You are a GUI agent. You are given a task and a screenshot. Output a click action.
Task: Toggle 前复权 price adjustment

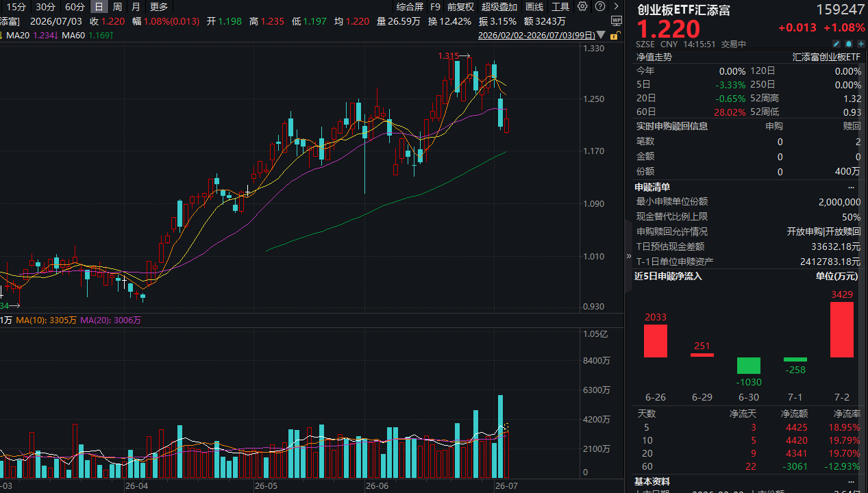(460, 6)
